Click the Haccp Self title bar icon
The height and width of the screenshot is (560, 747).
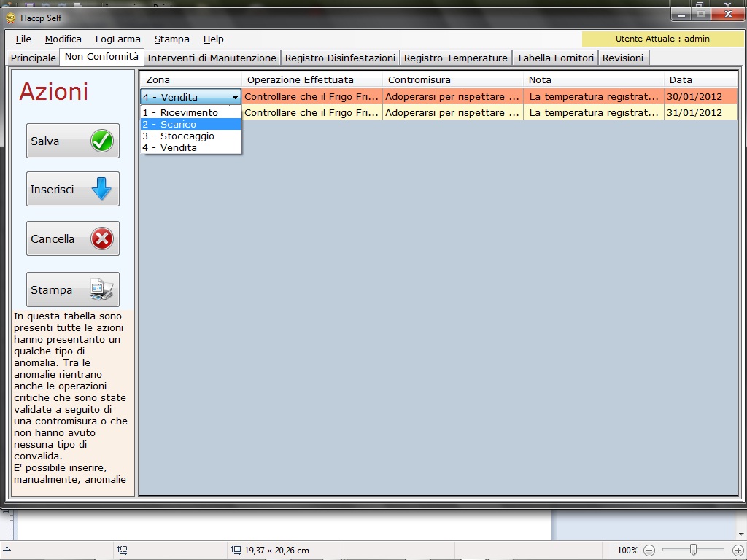point(10,18)
